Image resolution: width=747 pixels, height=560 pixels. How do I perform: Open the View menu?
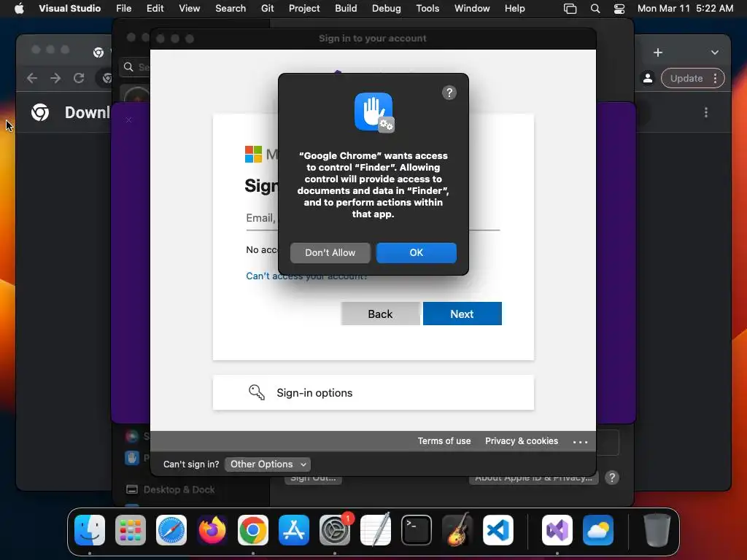[189, 8]
